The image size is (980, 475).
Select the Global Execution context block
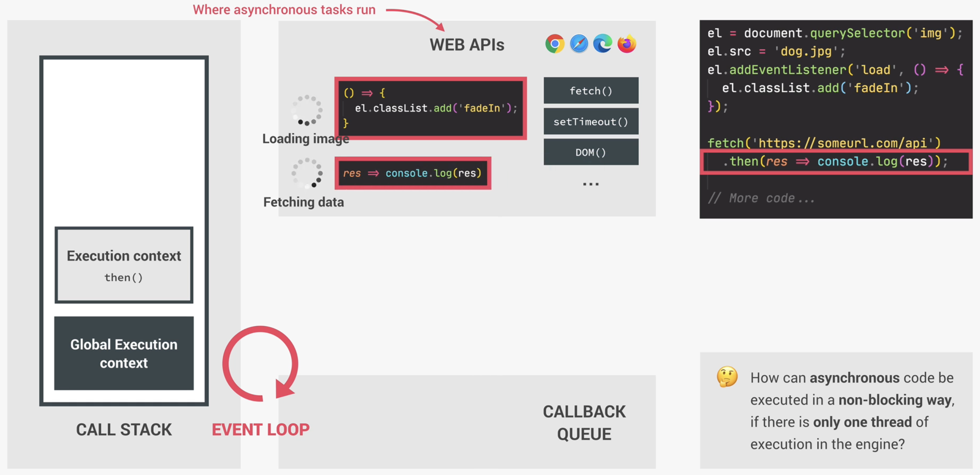tap(124, 353)
